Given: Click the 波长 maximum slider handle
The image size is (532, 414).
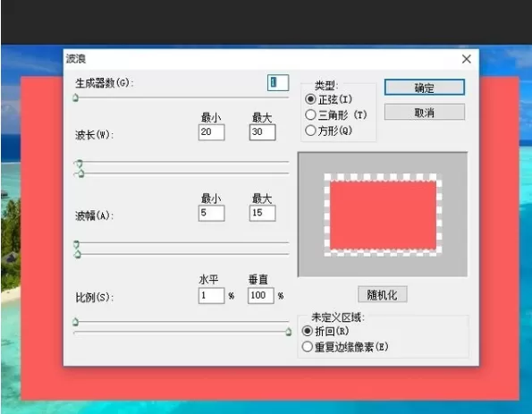Looking at the screenshot, I should tap(80, 173).
